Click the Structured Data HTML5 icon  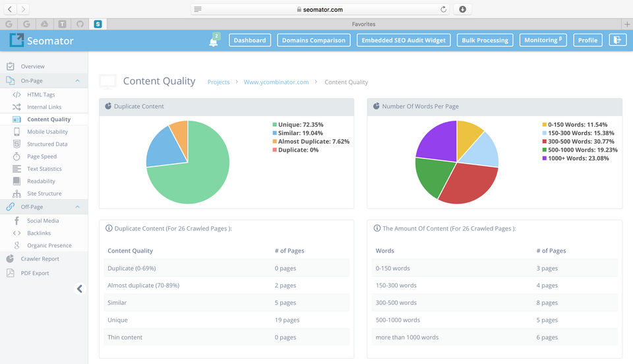16,144
